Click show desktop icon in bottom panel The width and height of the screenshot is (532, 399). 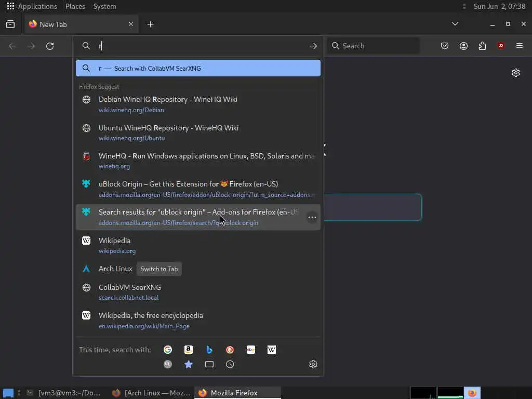point(8,393)
